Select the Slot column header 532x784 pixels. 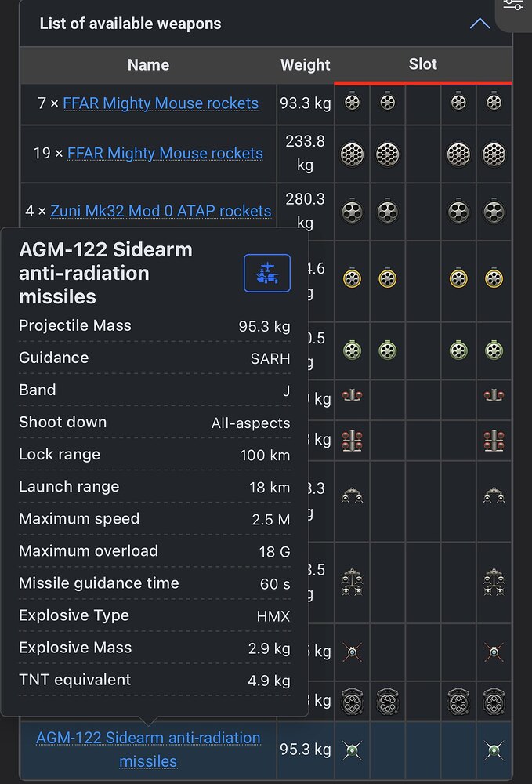422,64
